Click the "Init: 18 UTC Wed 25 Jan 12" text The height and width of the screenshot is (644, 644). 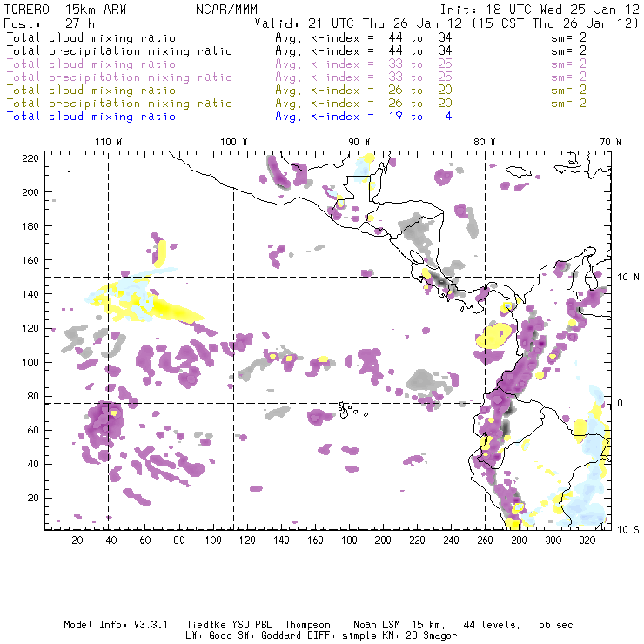[x=540, y=10]
